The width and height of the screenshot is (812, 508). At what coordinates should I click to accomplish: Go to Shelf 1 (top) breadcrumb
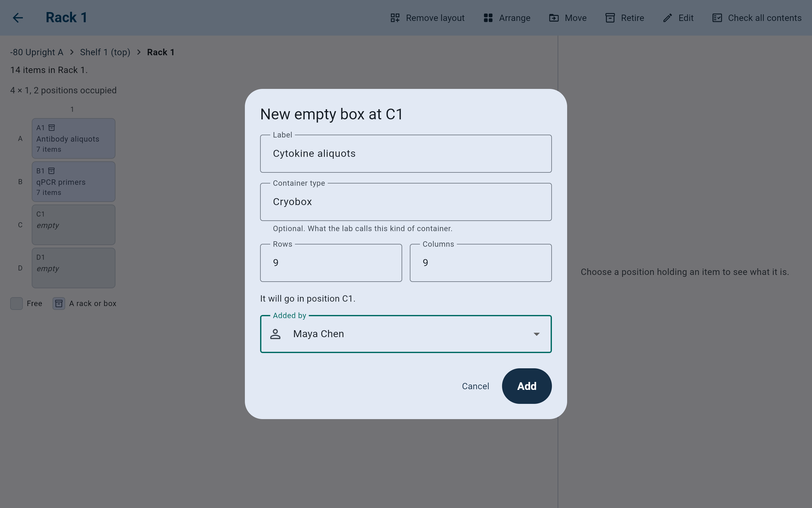point(105,52)
